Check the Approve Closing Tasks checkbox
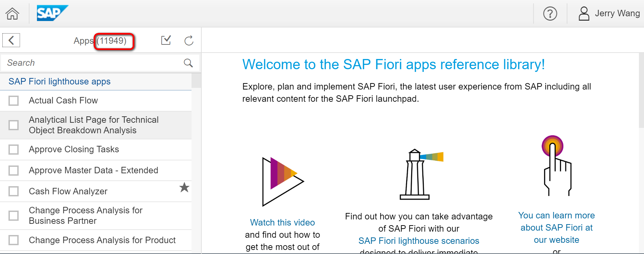This screenshot has width=644, height=254. [14, 150]
